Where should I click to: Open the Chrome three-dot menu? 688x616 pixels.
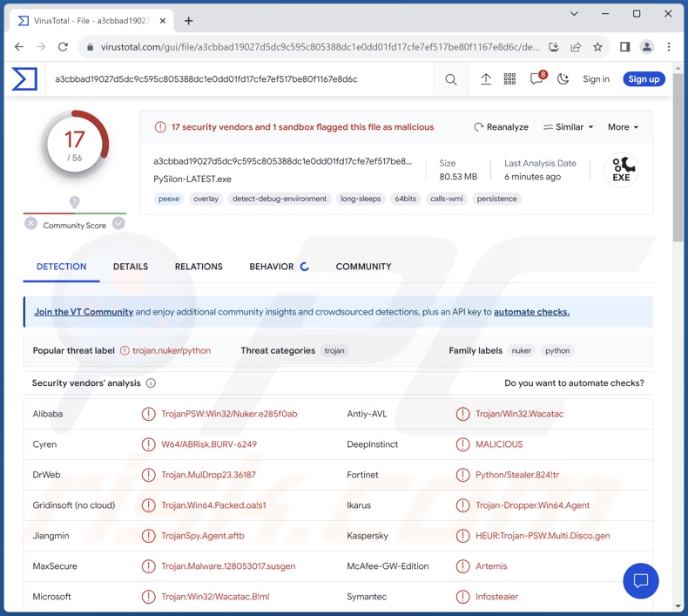[669, 47]
